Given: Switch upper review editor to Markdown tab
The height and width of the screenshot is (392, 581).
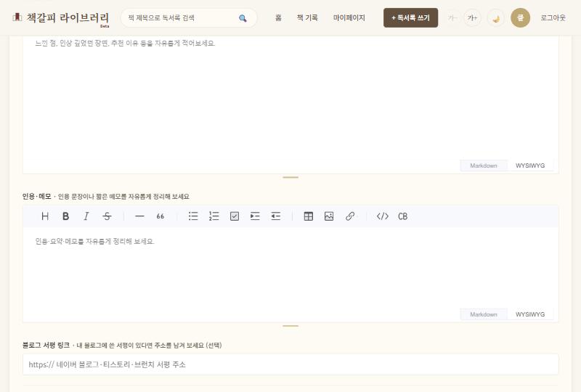Looking at the screenshot, I should pyautogui.click(x=484, y=166).
